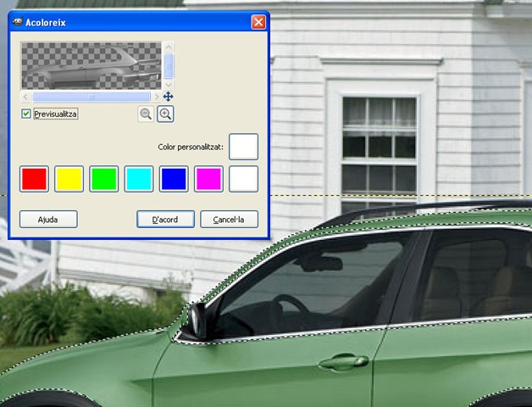This screenshot has width=532, height=407.
Task: Click the GIMP icon in Acoloreix title bar
Action: 17,22
